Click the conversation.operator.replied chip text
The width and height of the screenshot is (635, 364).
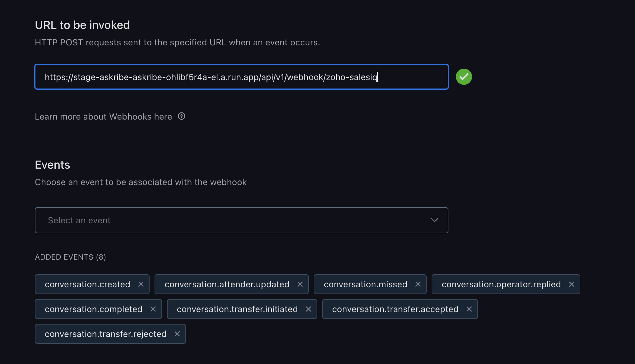pos(501,284)
